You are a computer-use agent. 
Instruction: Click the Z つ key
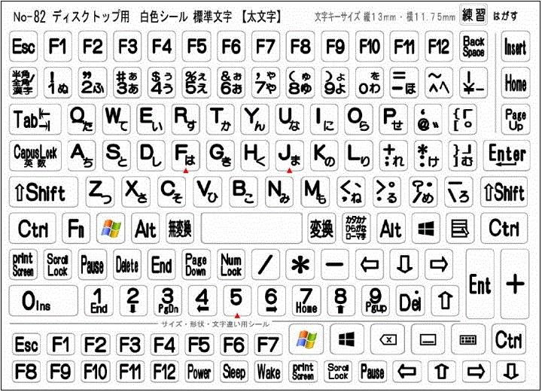click(x=100, y=192)
